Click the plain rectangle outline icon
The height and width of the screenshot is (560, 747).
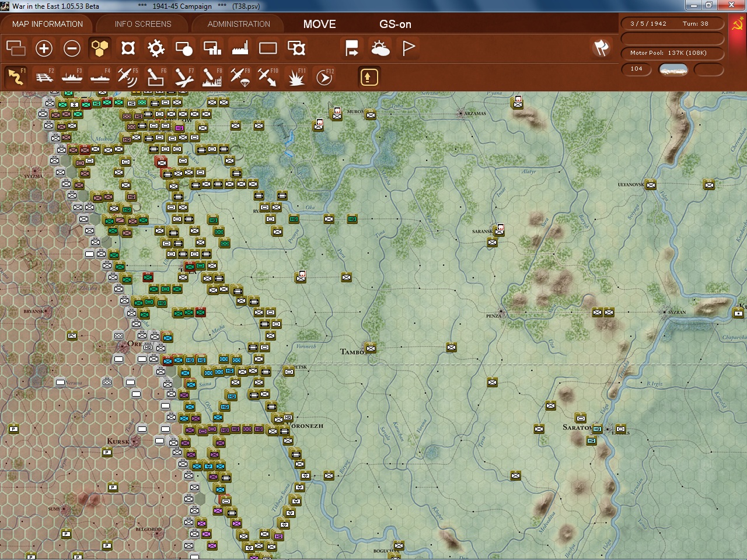point(268,48)
